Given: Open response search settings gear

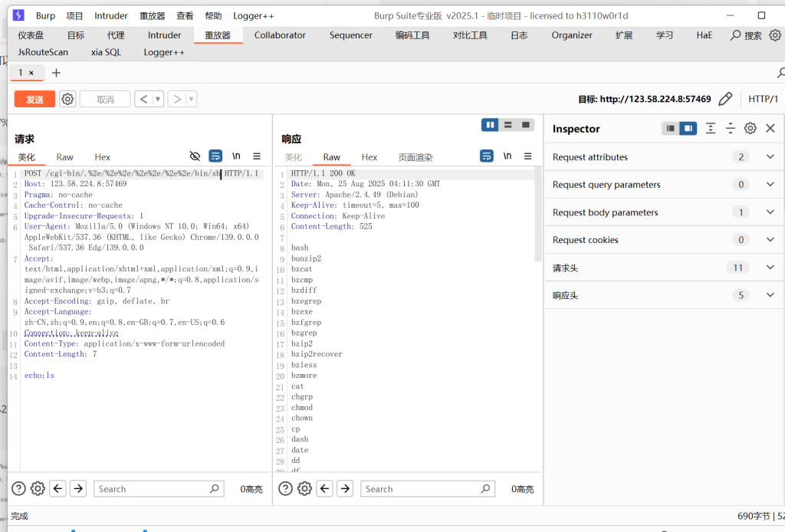Looking at the screenshot, I should point(304,488).
